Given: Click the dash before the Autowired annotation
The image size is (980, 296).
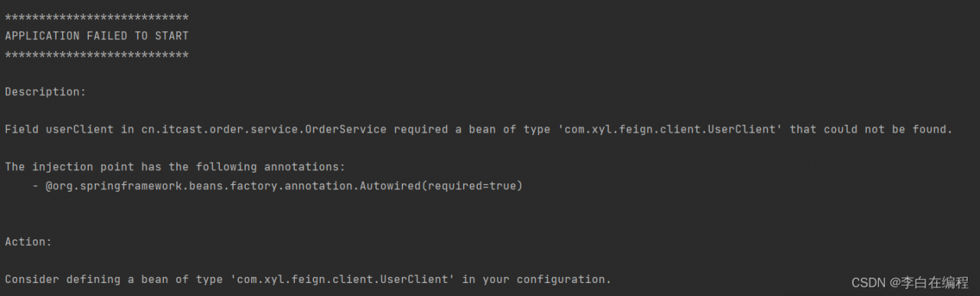Looking at the screenshot, I should (x=35, y=186).
